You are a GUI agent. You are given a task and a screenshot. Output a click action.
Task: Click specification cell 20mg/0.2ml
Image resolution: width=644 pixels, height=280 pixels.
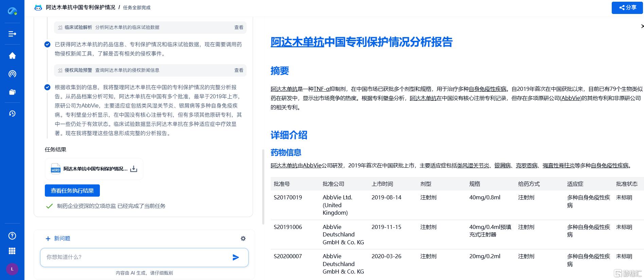tap(485, 257)
